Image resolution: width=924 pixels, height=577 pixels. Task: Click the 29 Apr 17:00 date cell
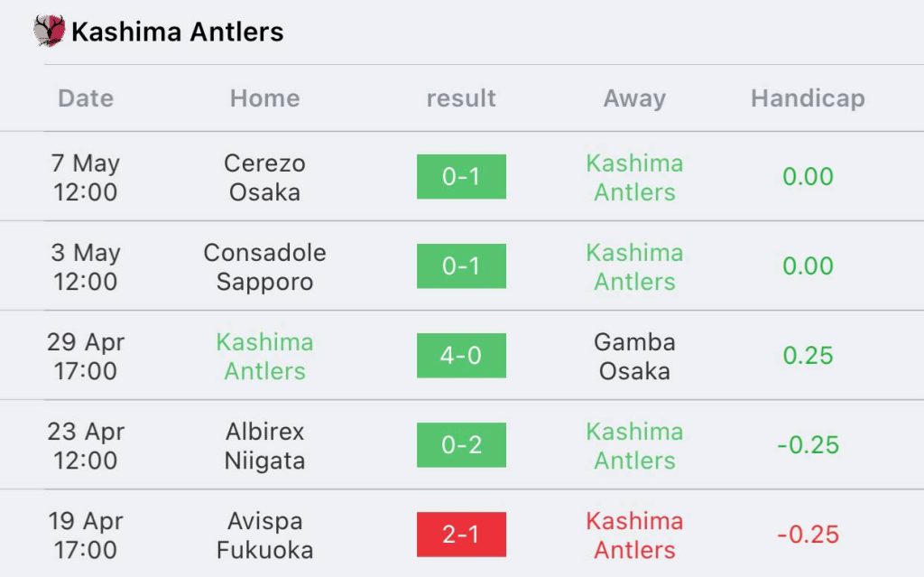86,357
